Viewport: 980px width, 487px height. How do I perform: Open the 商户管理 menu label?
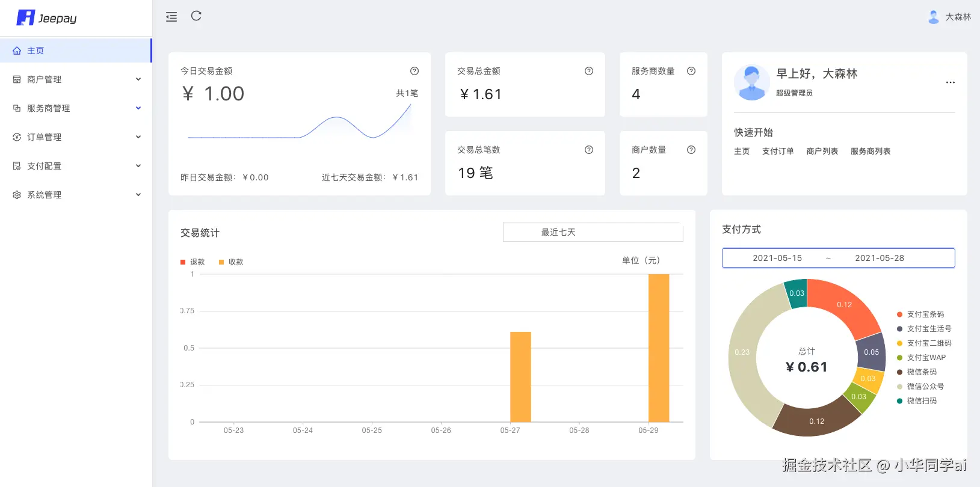[x=44, y=79]
